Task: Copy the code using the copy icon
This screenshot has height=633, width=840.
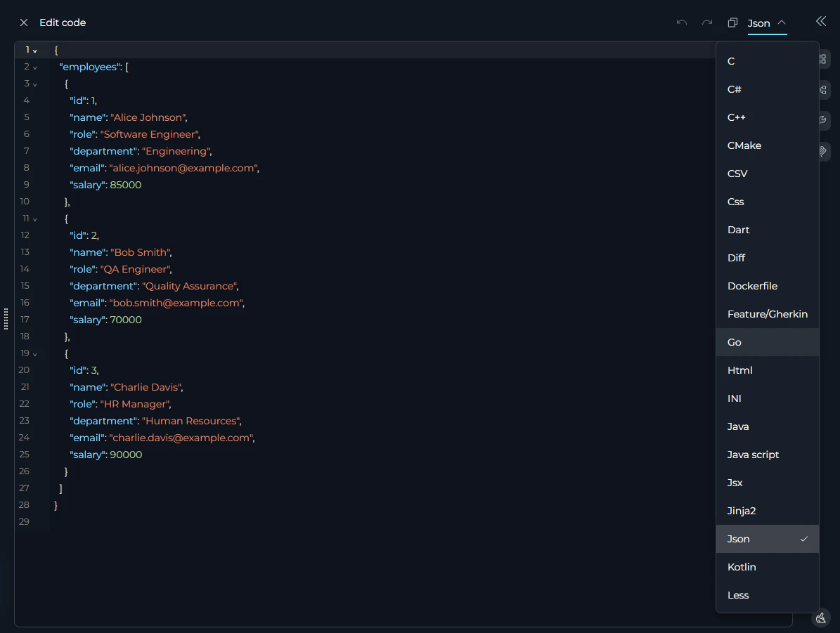Action: [x=732, y=22]
